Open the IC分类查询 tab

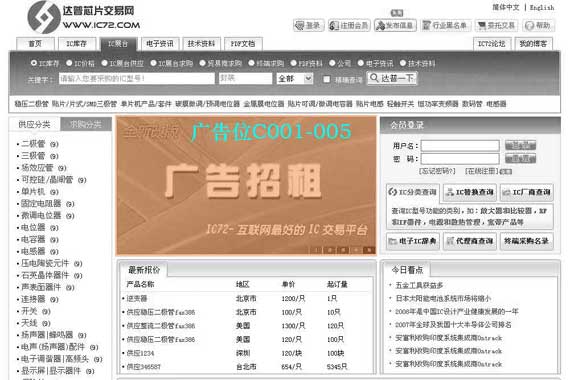click(x=413, y=192)
